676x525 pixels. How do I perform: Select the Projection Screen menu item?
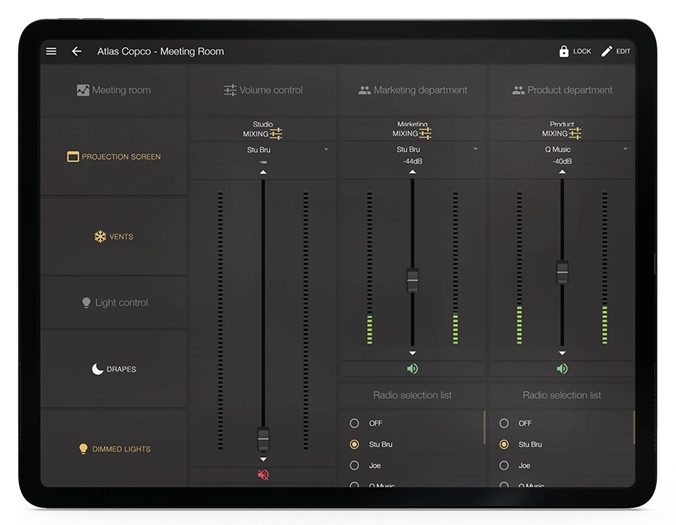(x=113, y=157)
